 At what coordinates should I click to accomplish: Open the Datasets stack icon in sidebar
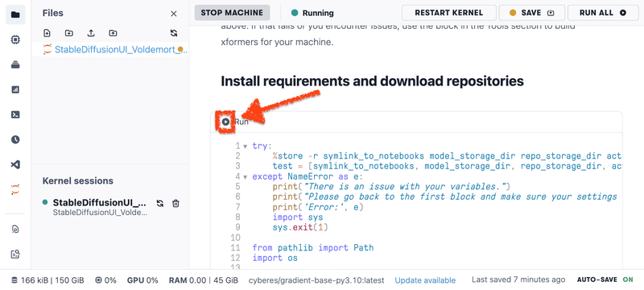tap(15, 65)
